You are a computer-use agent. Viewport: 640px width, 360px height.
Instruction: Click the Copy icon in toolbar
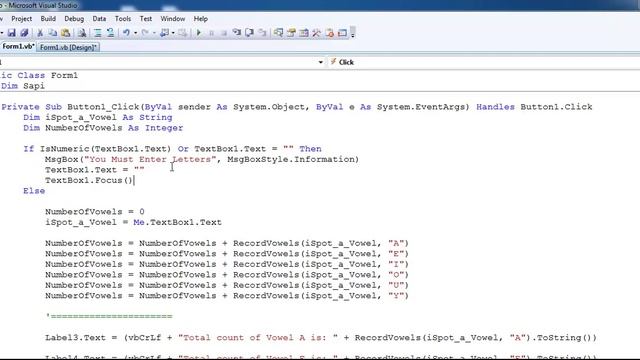tap(53, 33)
